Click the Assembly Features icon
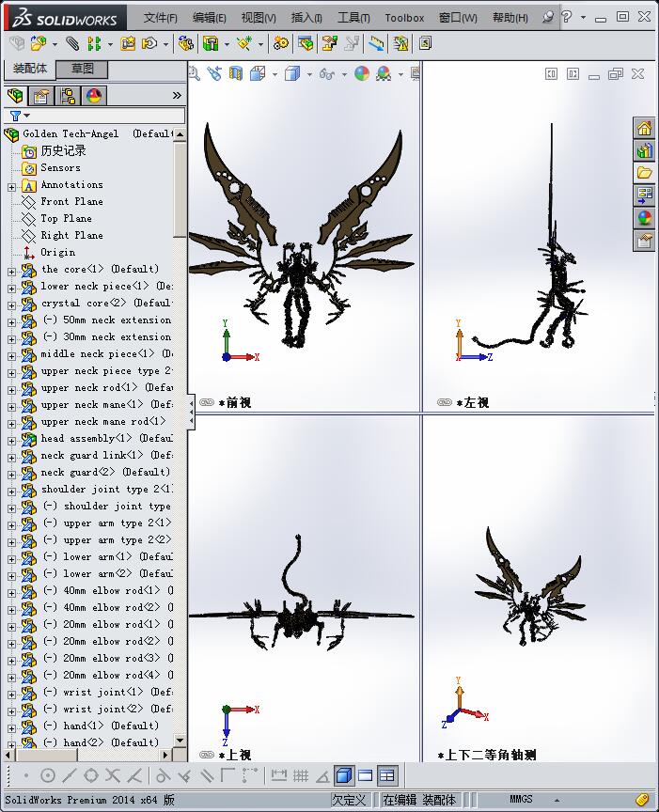Screen dimensions: 659x812 pyautogui.click(x=211, y=43)
